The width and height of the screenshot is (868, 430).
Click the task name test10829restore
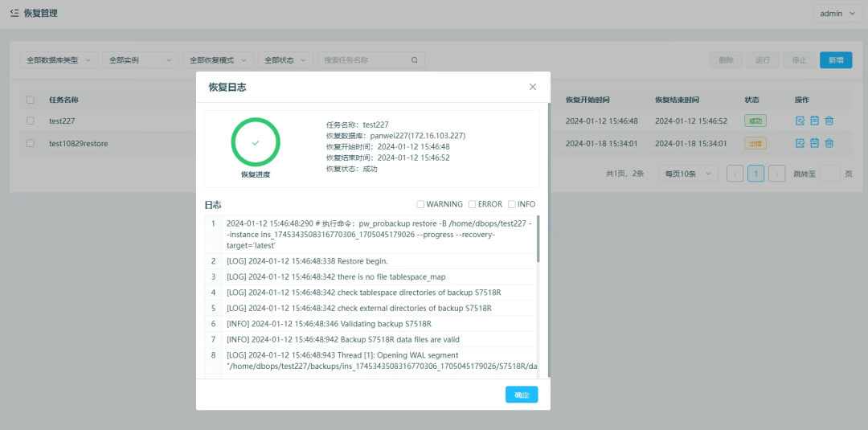[x=79, y=143]
